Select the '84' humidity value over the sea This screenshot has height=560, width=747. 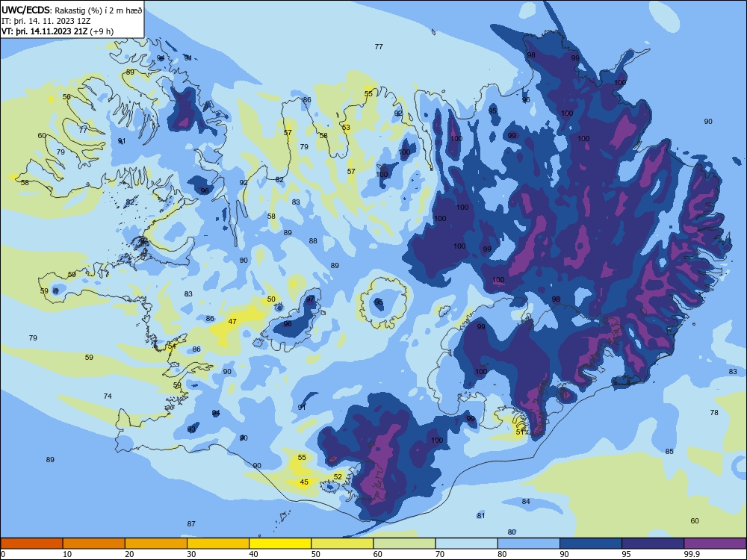(526, 502)
